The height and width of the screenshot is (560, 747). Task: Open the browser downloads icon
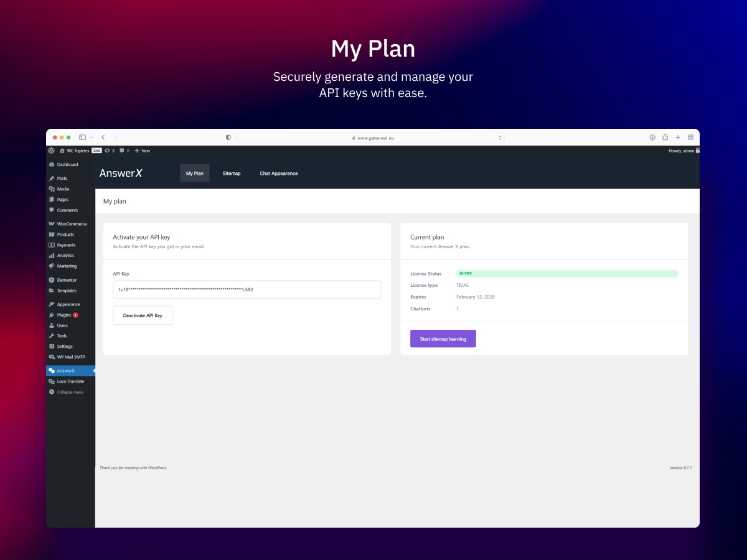coord(652,137)
